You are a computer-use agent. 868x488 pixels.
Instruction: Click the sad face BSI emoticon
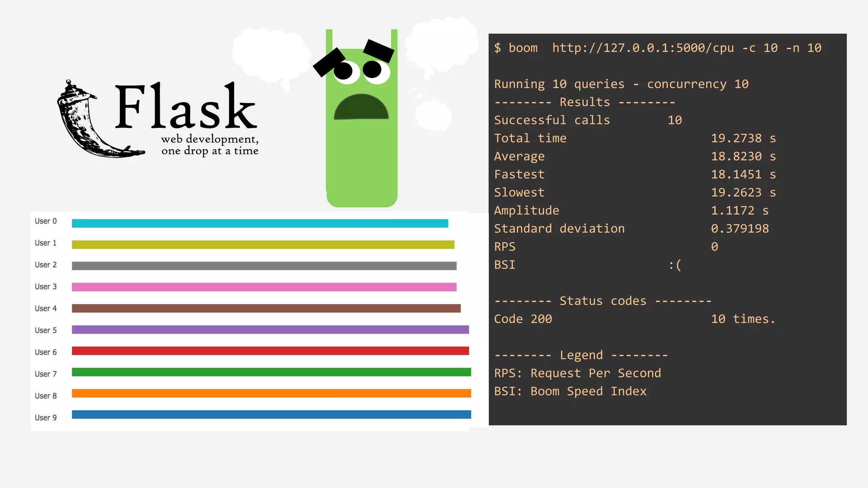[x=675, y=265]
